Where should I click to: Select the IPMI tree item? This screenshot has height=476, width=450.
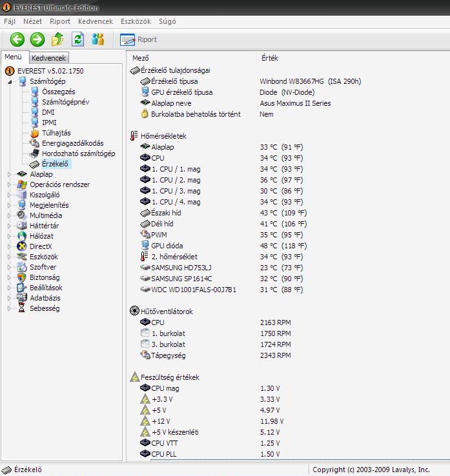(x=49, y=123)
